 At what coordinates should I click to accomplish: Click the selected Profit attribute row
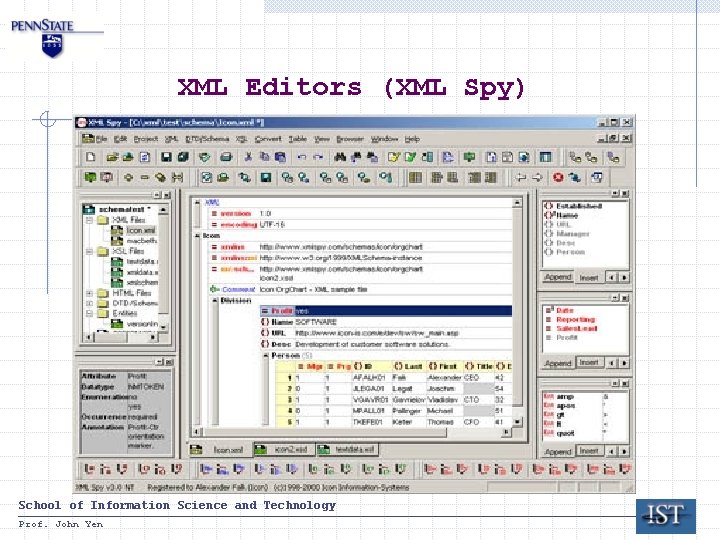pyautogui.click(x=386, y=311)
